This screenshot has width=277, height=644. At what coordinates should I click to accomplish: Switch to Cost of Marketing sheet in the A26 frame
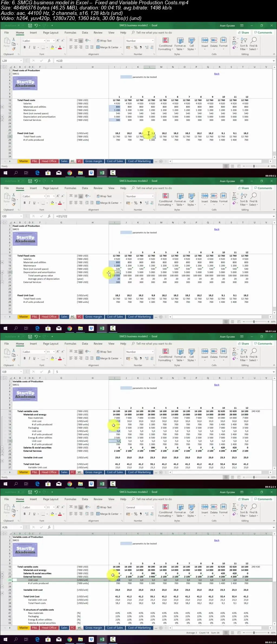(139, 628)
